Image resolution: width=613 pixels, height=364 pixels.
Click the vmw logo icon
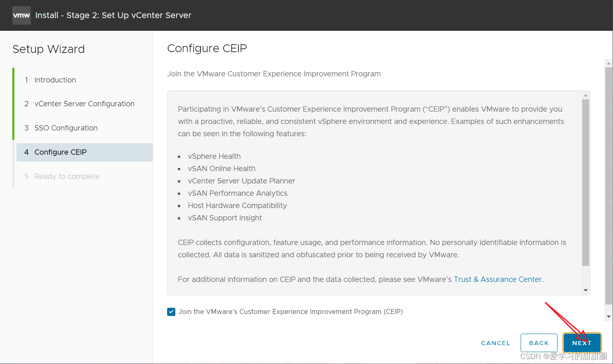(21, 15)
